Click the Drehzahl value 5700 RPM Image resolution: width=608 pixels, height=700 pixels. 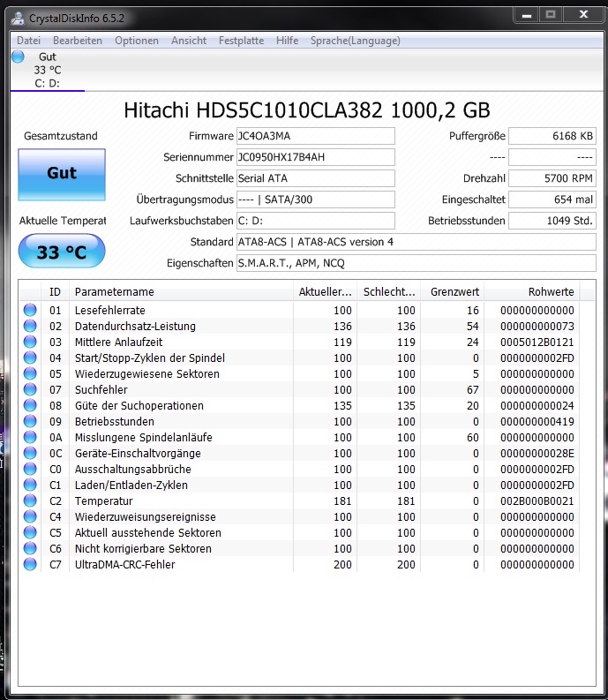coord(552,178)
